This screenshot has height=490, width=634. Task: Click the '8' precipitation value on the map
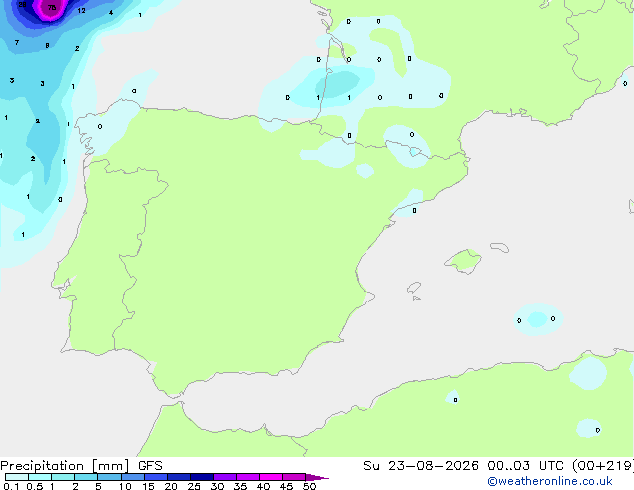coord(47,45)
